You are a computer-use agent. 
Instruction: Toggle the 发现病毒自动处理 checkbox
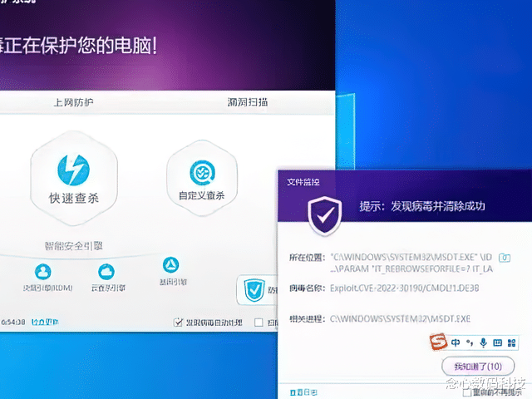[x=178, y=323]
